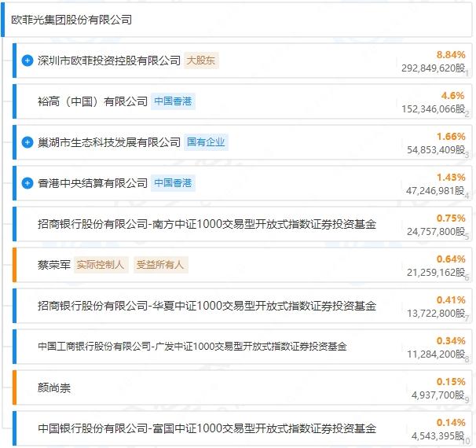This screenshot has width=476, height=448.
Task: Click the 21,259,162股 share count
Action: point(436,273)
